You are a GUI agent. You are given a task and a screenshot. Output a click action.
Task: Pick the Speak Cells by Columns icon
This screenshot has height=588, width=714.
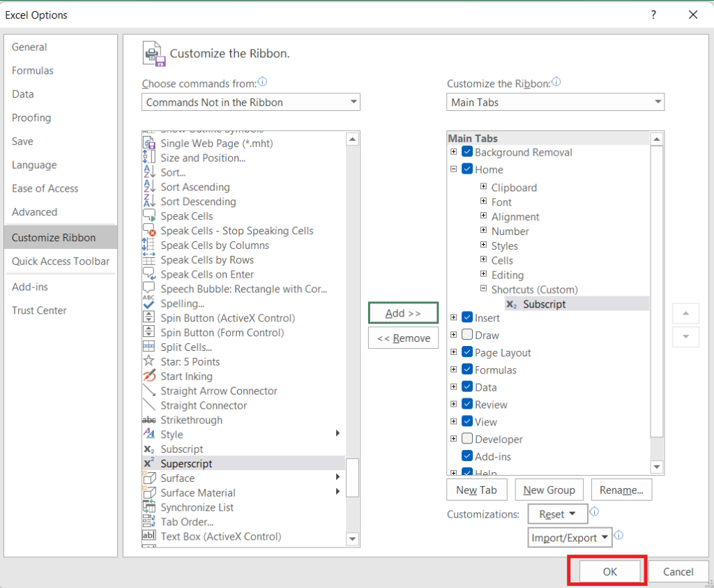click(149, 245)
